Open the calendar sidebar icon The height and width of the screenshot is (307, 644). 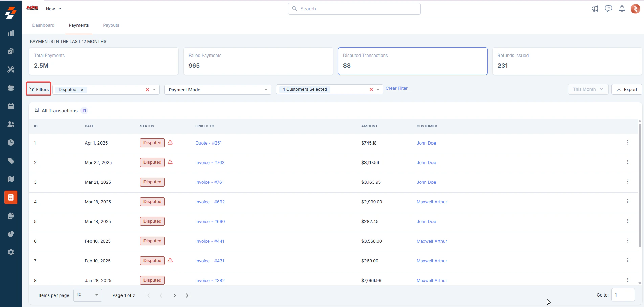click(x=11, y=106)
